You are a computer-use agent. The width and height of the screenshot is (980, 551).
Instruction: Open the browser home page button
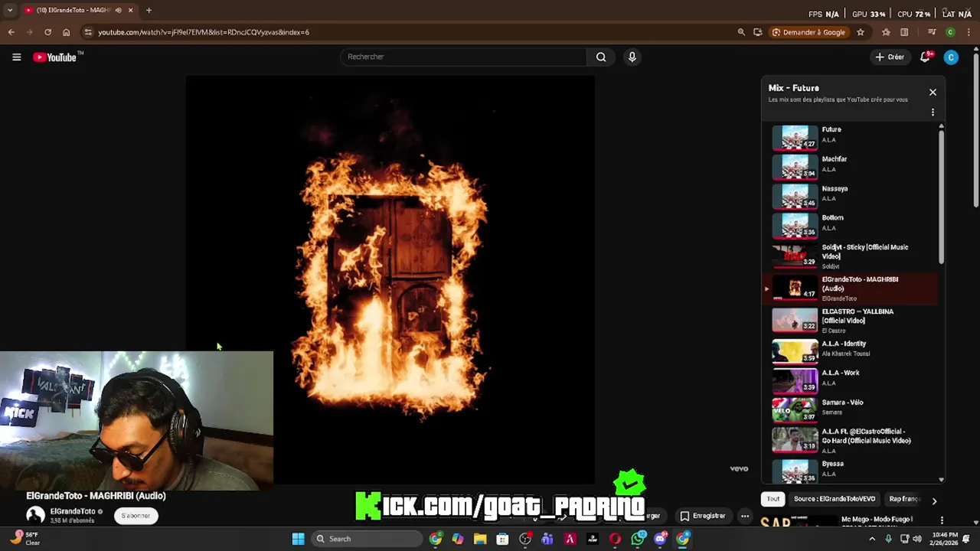tap(67, 32)
